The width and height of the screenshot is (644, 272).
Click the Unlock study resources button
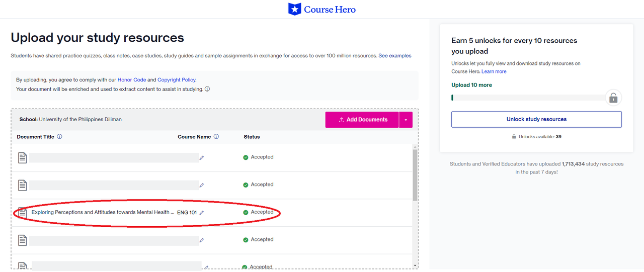click(x=536, y=119)
